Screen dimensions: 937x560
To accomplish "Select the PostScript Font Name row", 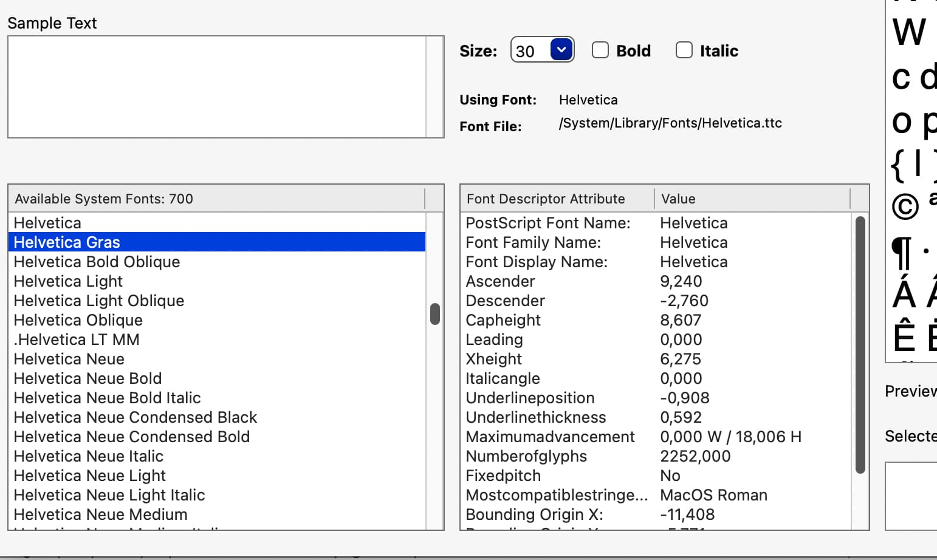I will (x=656, y=223).
